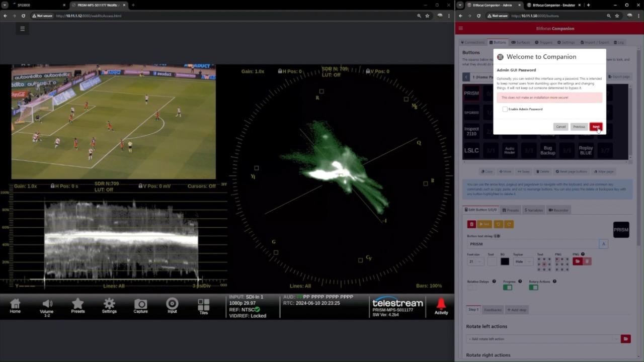Click the zoom magnifier in the PRISM address bar
644x362 pixels.
point(419,16)
